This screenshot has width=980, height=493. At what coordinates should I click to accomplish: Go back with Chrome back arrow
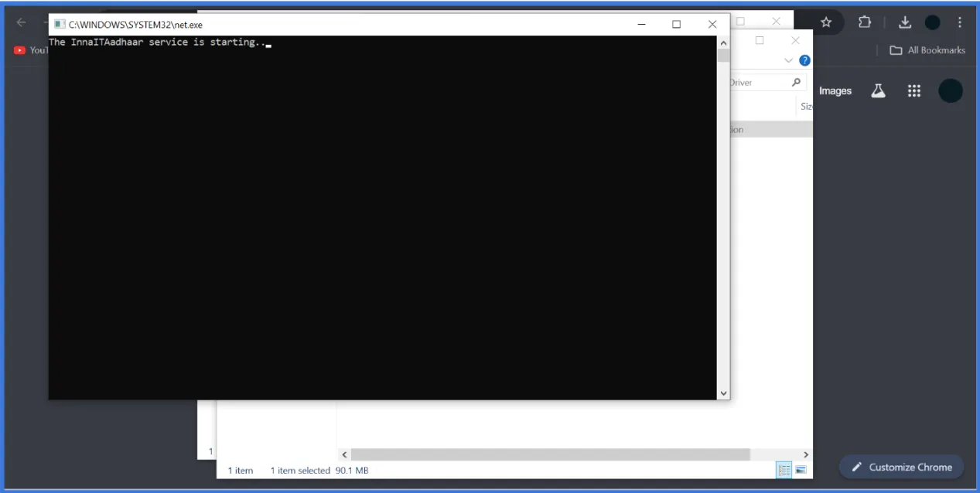pyautogui.click(x=22, y=22)
